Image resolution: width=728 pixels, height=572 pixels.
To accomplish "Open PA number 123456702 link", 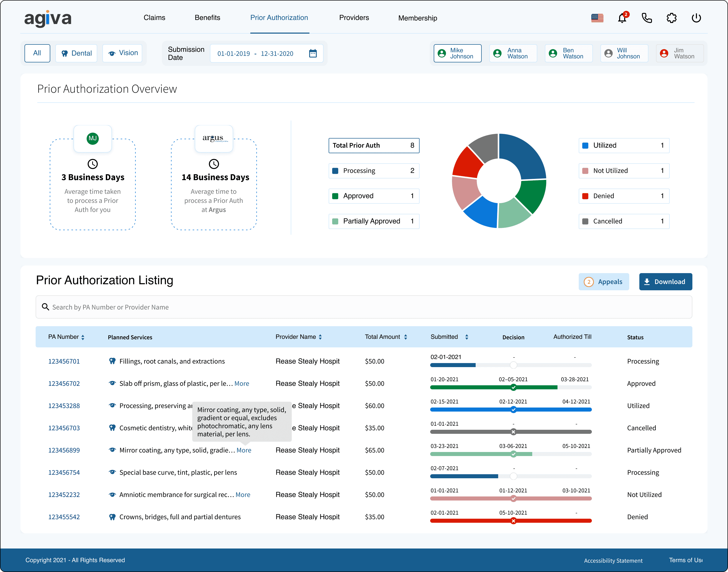I will click(64, 384).
